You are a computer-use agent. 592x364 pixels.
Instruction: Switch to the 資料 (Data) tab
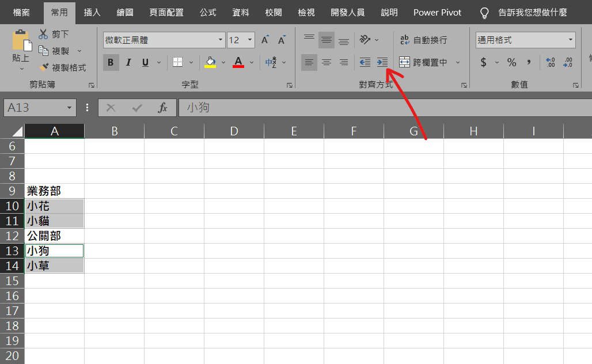(x=241, y=13)
